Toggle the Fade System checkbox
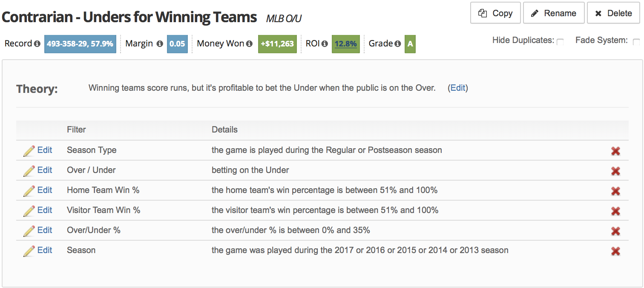This screenshot has width=644, height=288. 636,42
